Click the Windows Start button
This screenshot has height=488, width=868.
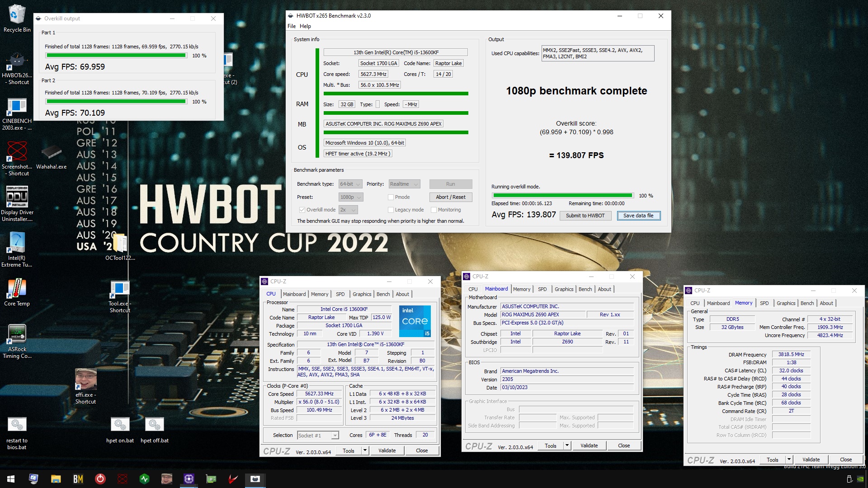point(11,479)
